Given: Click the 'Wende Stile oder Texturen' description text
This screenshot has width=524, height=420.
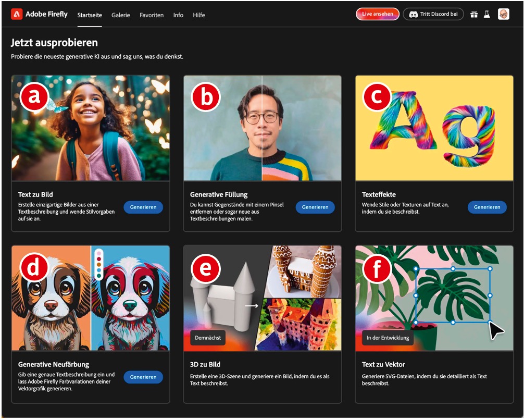Looking at the screenshot, I should pos(405,208).
